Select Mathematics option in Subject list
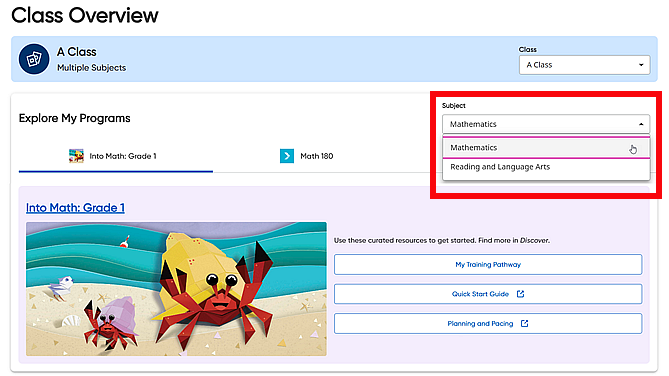Screen dimensions: 669x376 tap(546, 148)
